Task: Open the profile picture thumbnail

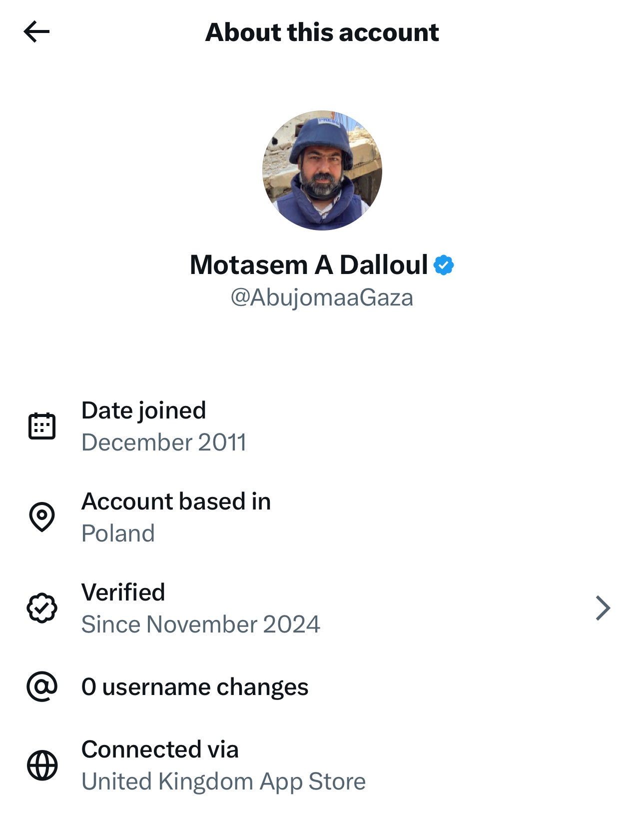Action: (x=322, y=170)
